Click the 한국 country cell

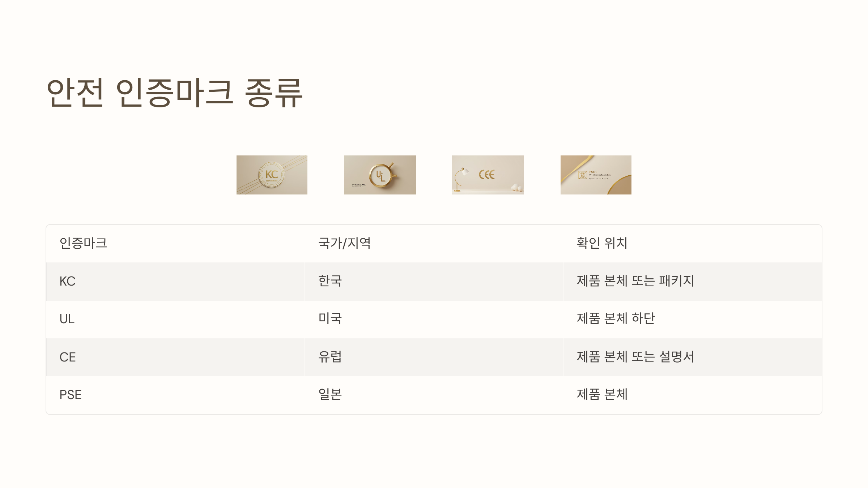coord(434,282)
